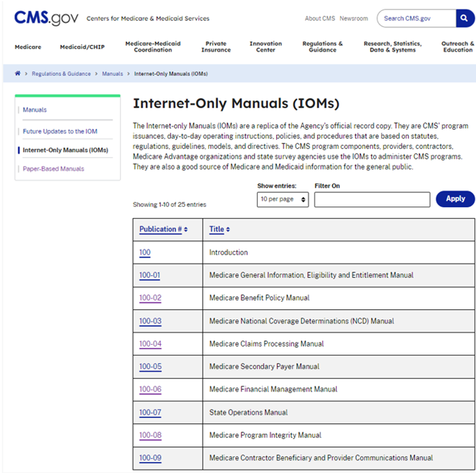Open the Outreach & Education menu
The image size is (476, 473).
458,47
